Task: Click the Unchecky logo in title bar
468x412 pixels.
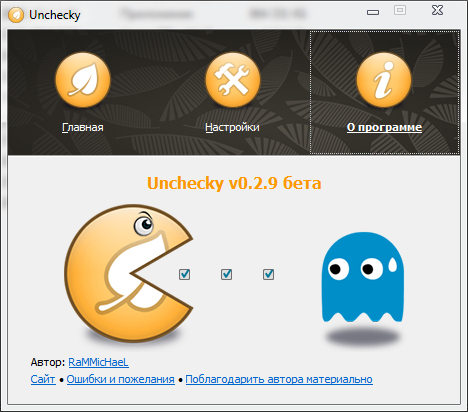Action: click(16, 15)
